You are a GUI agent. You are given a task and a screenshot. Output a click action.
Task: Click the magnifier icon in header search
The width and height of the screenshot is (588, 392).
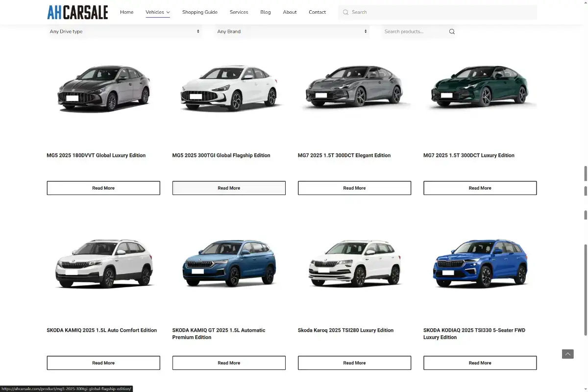(345, 12)
